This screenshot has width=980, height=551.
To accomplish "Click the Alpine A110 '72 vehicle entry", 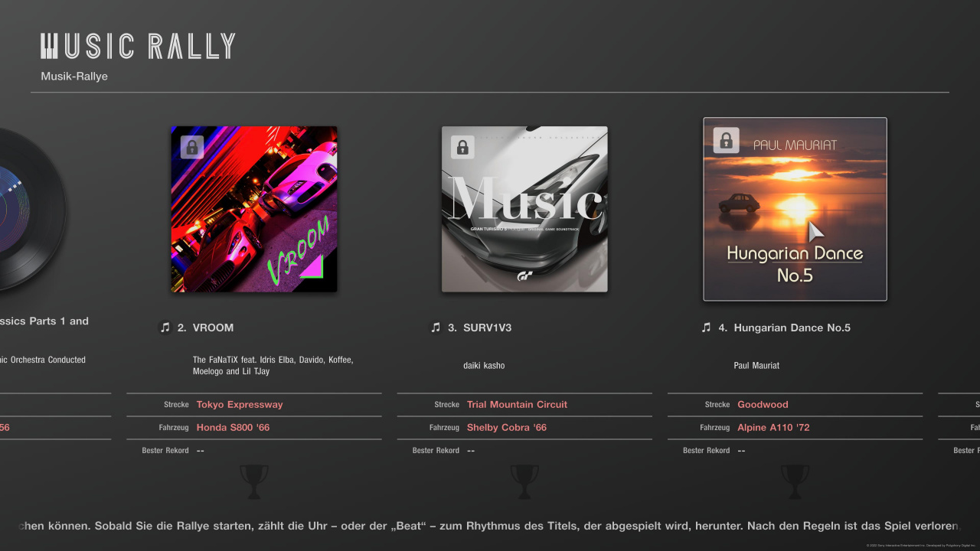I will [773, 428].
